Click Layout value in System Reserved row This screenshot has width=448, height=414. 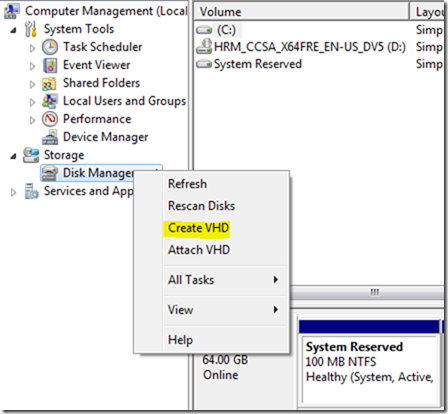click(x=429, y=64)
